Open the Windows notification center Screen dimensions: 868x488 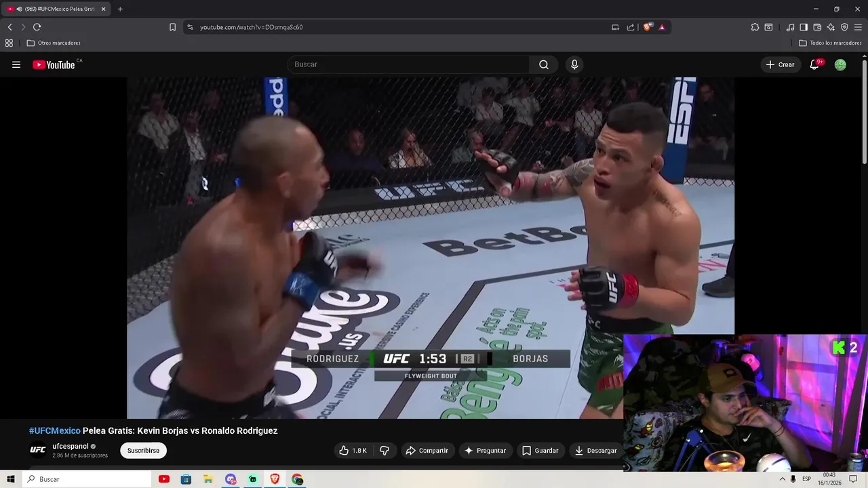click(x=853, y=479)
